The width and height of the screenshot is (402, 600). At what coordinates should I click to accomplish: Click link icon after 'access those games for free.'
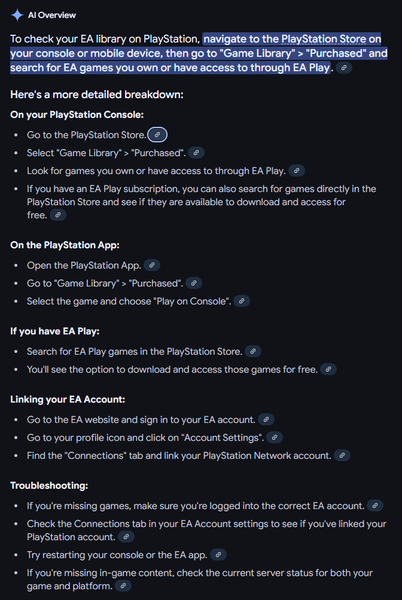[328, 369]
